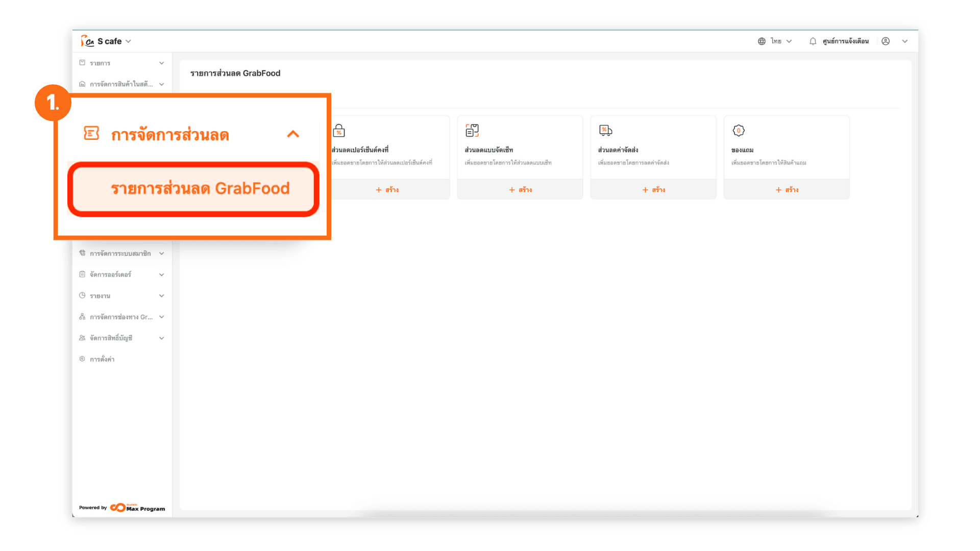
Task: Click สร้าง under ของแถม card
Action: [787, 190]
